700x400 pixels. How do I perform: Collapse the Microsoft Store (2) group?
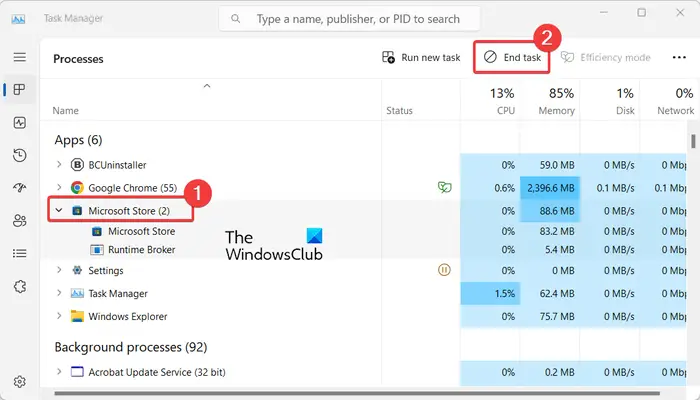click(59, 210)
